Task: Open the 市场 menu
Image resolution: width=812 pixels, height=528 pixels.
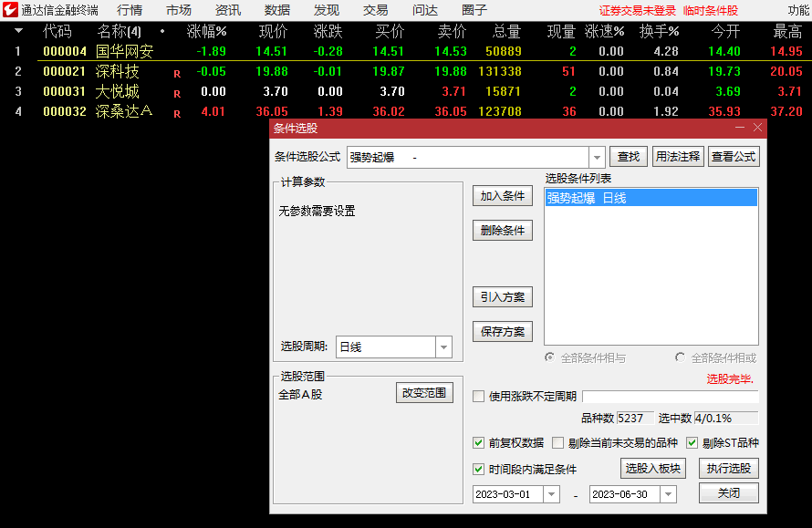Action: pos(179,10)
